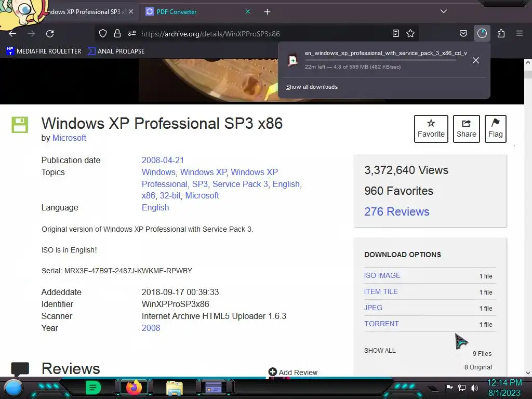The width and height of the screenshot is (532, 399).
Task: Click the 3,372,640 Views text
Action: 406,170
